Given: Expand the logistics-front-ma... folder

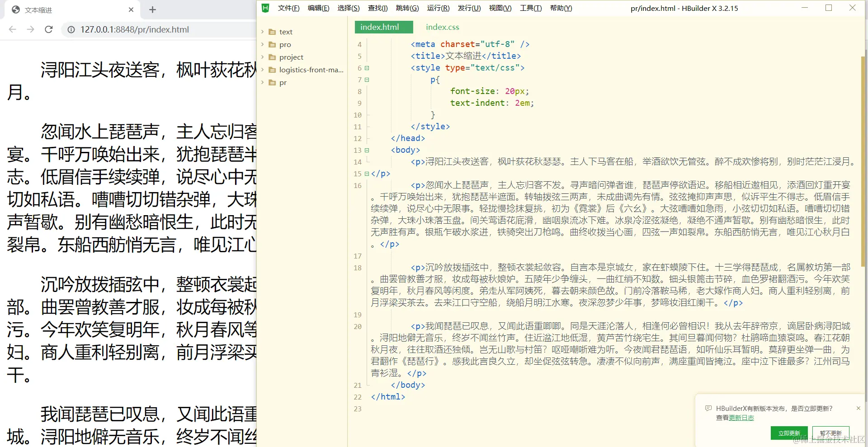Looking at the screenshot, I should pos(262,70).
